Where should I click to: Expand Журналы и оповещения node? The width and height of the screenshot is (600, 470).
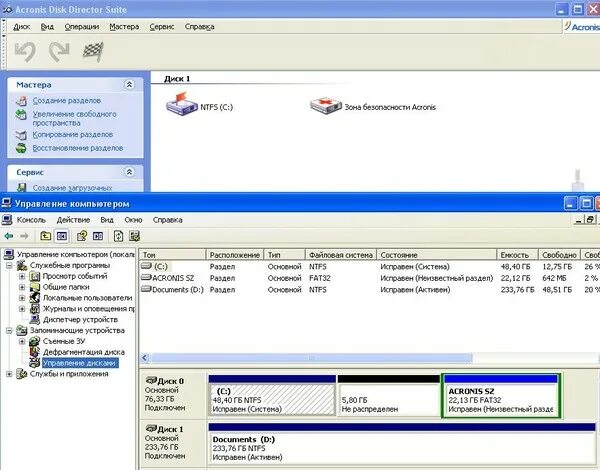22,308
